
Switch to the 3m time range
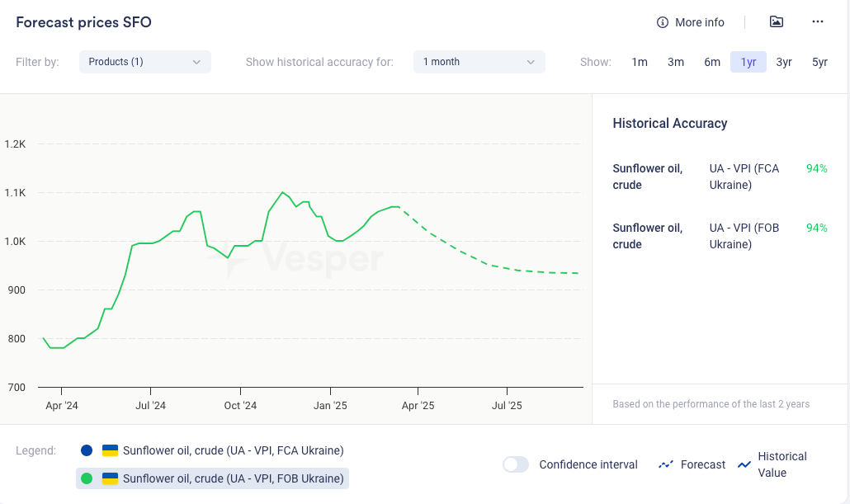pyautogui.click(x=676, y=62)
